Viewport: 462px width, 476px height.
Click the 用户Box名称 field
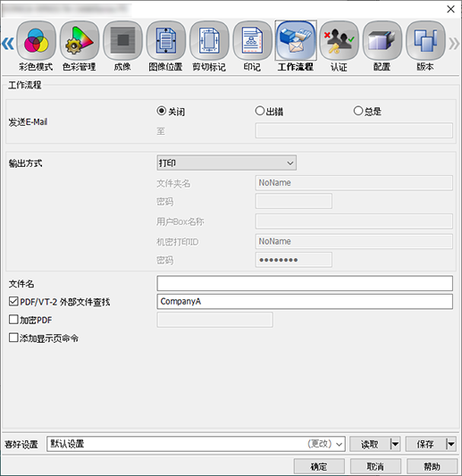point(354,221)
